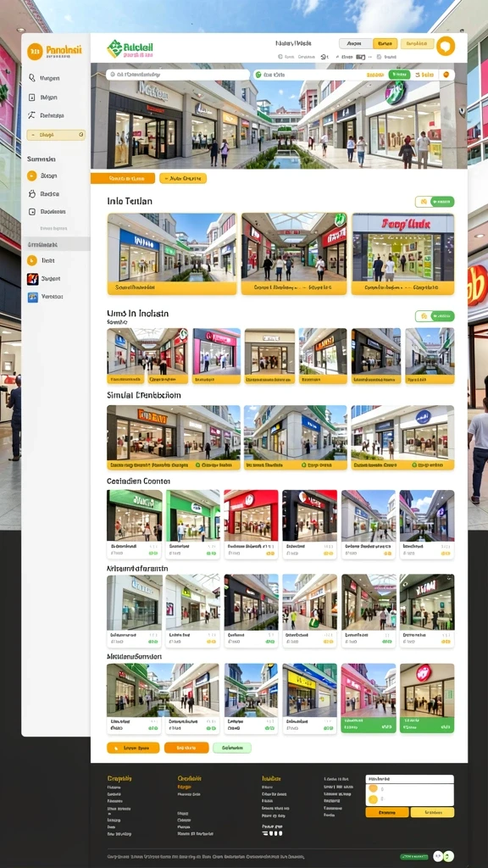The height and width of the screenshot is (868, 488).
Task: Open the first green storefront card in Cetiadien Coonter
Action: (135, 524)
